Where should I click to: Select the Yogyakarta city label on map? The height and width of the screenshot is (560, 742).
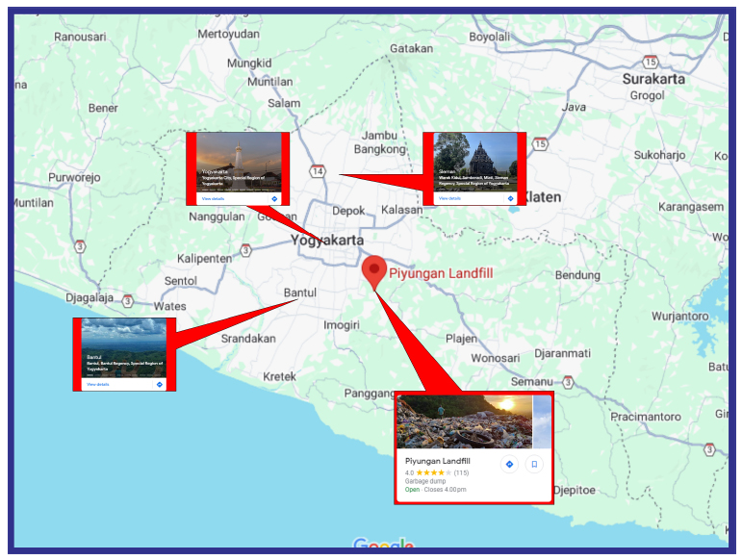click(327, 241)
